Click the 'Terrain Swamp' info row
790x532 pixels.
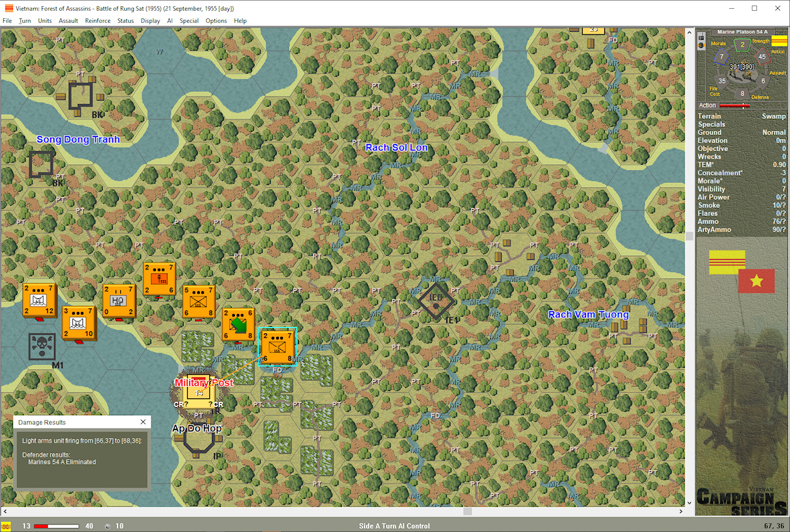741,116
